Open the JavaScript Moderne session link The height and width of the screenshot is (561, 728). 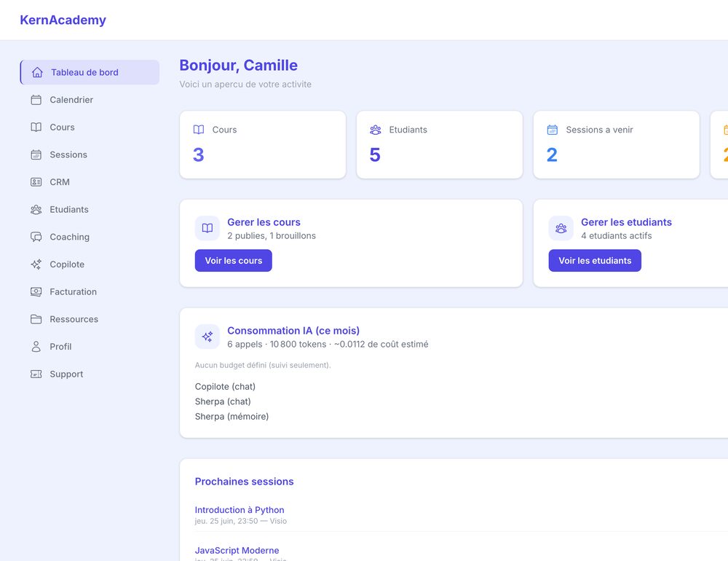[237, 550]
